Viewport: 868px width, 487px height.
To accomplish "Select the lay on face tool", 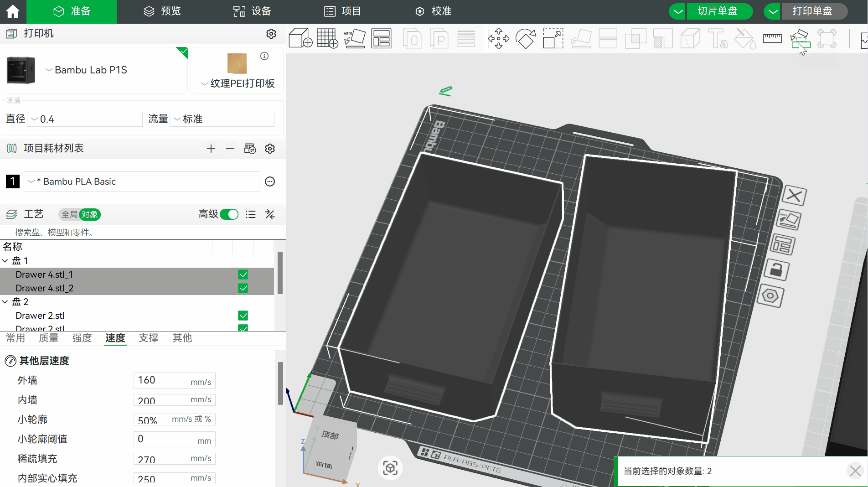I will 581,38.
